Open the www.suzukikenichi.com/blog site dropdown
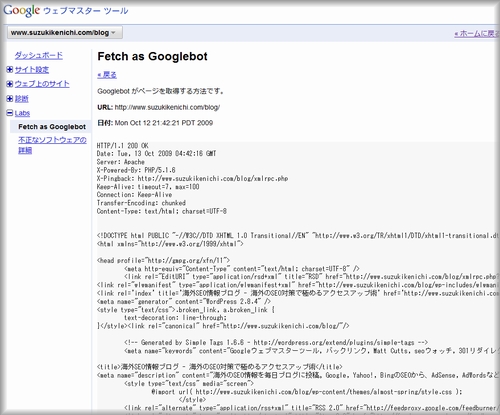This screenshot has height=415, width=500. [65, 33]
